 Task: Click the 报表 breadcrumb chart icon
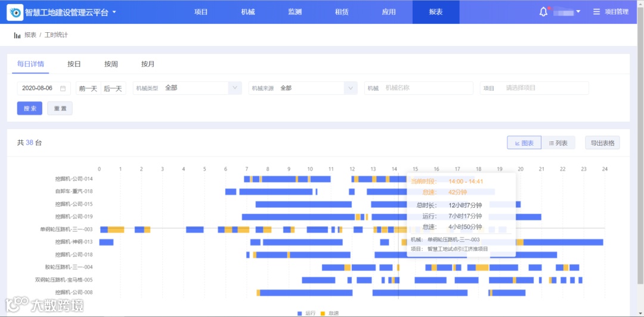tap(17, 35)
